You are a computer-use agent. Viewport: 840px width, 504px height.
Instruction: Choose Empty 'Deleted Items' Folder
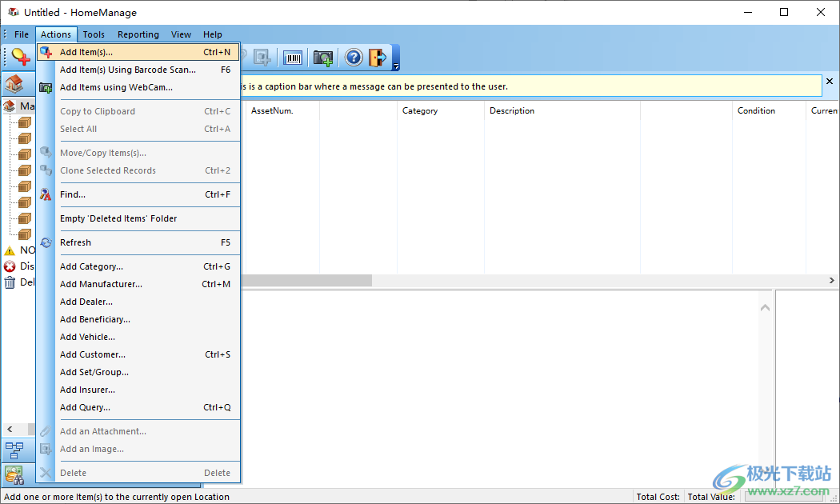point(138,218)
